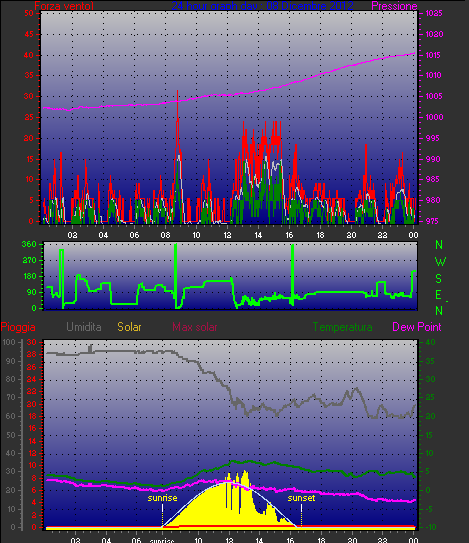Click the 975 value on pressure axis

pyautogui.click(x=433, y=221)
